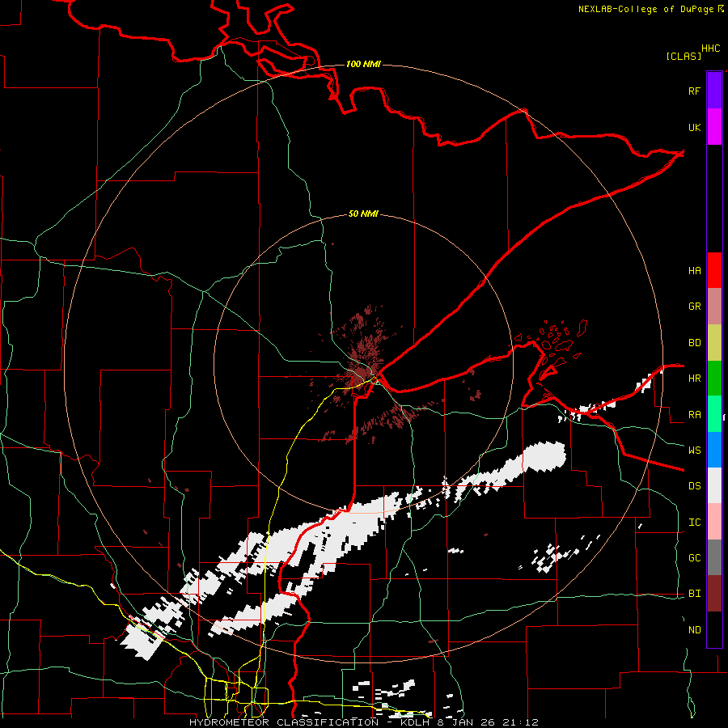Pick the bright green RA legend swatch
The height and width of the screenshot is (728, 728).
(x=714, y=414)
